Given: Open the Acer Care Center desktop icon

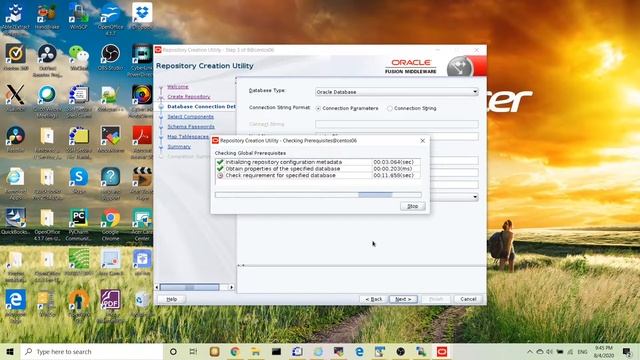Looking at the screenshot, I should [142, 224].
